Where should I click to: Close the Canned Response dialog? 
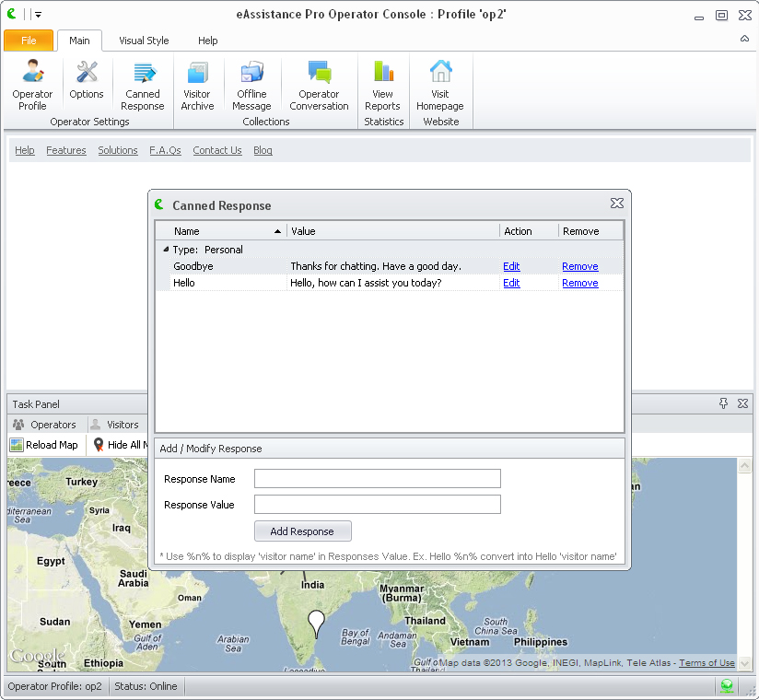[x=617, y=204]
